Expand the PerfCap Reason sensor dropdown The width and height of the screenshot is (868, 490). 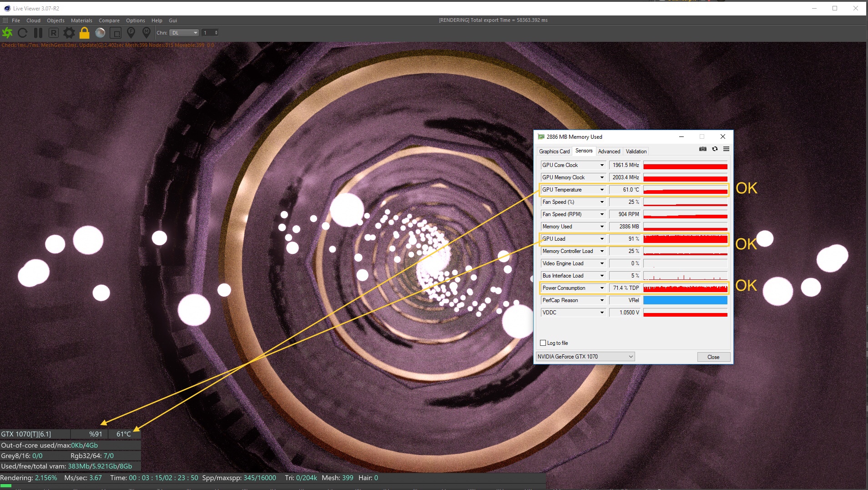point(602,300)
